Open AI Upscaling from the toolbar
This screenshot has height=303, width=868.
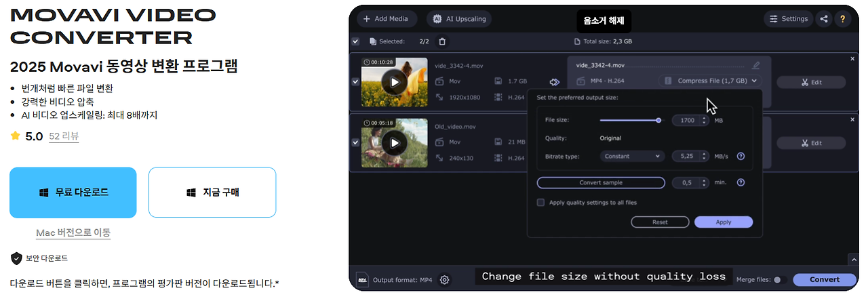[x=459, y=19]
